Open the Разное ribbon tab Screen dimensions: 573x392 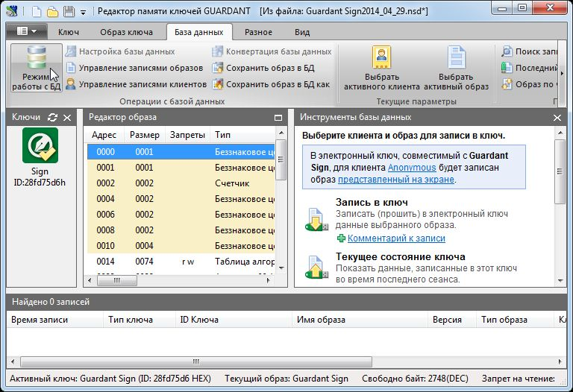pos(258,32)
